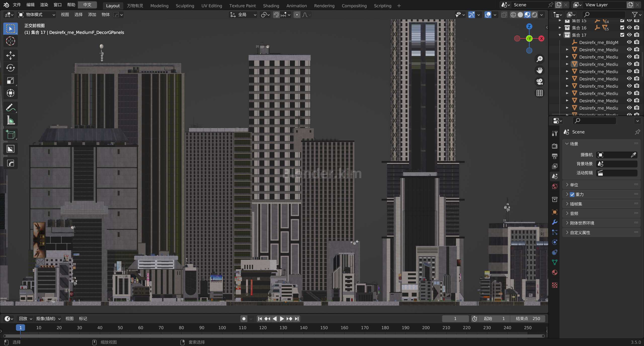Screen dimensions: 644x346
Task: Collapse the 集合 17 tree item
Action: pos(560,35)
